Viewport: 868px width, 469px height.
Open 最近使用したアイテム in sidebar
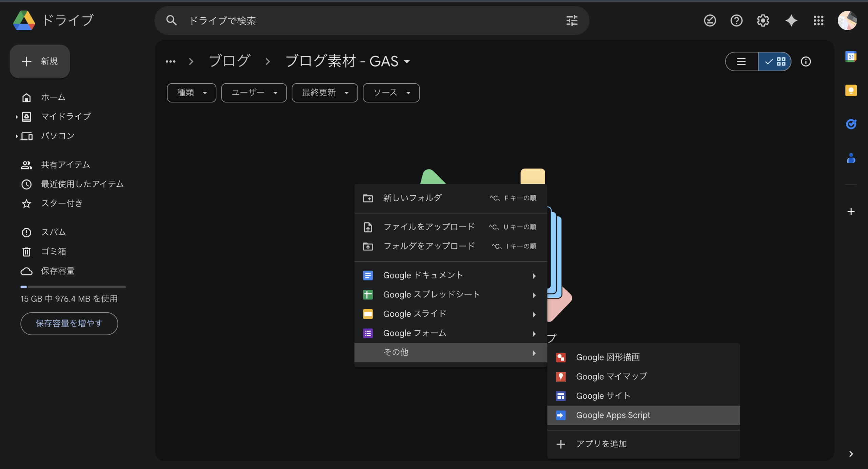tap(82, 184)
